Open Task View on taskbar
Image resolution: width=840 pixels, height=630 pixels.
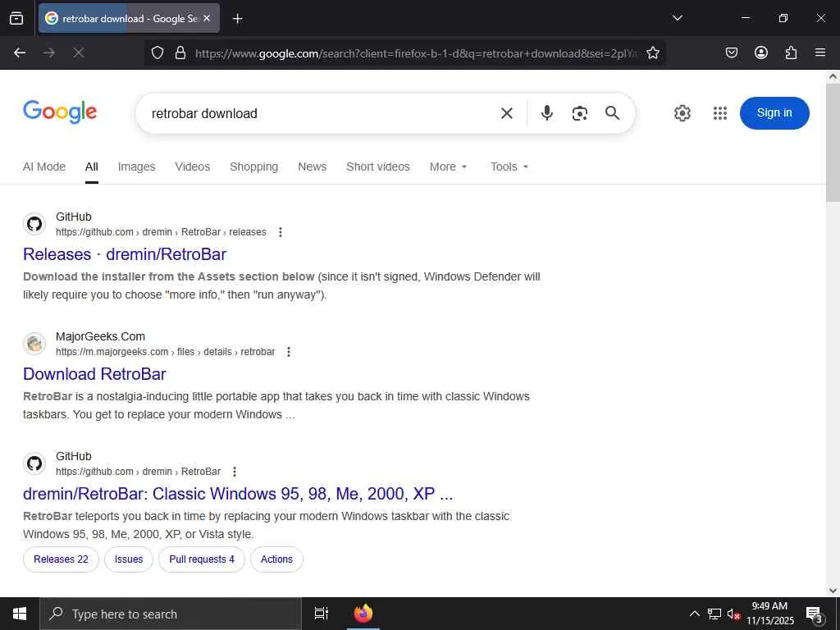pyautogui.click(x=322, y=614)
